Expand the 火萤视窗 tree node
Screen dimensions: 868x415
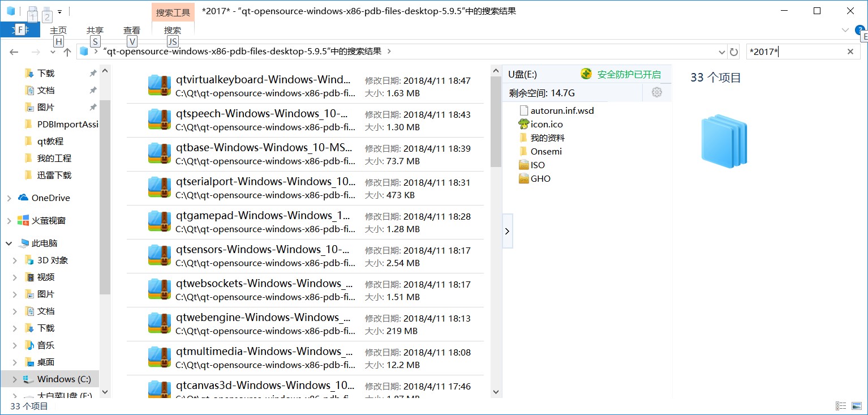click(x=9, y=221)
